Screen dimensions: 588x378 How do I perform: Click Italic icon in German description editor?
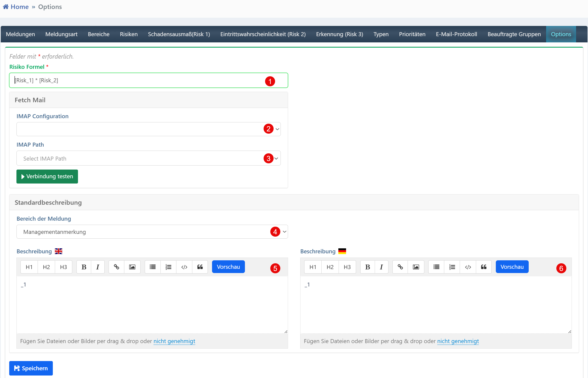(x=381, y=267)
